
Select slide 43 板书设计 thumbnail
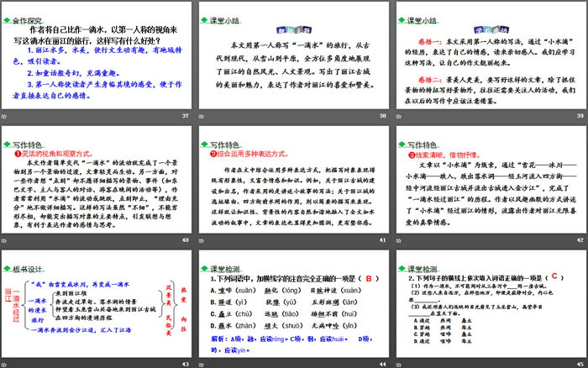[x=97, y=304]
